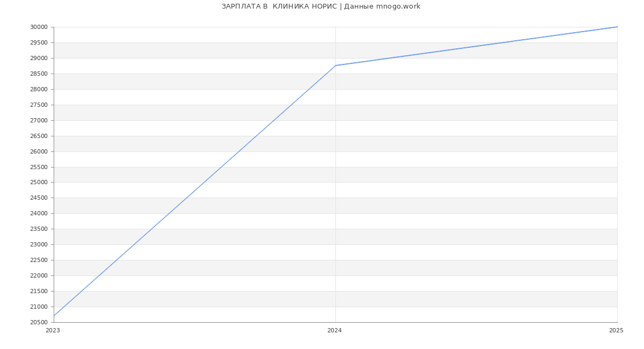
Task: Click the 24000 y-axis label
Action: pyautogui.click(x=39, y=213)
